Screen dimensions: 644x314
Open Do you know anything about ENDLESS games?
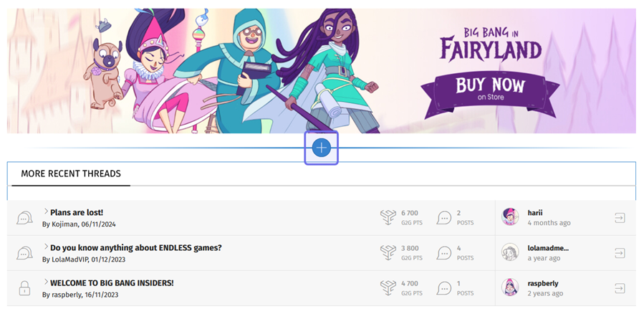[136, 248]
